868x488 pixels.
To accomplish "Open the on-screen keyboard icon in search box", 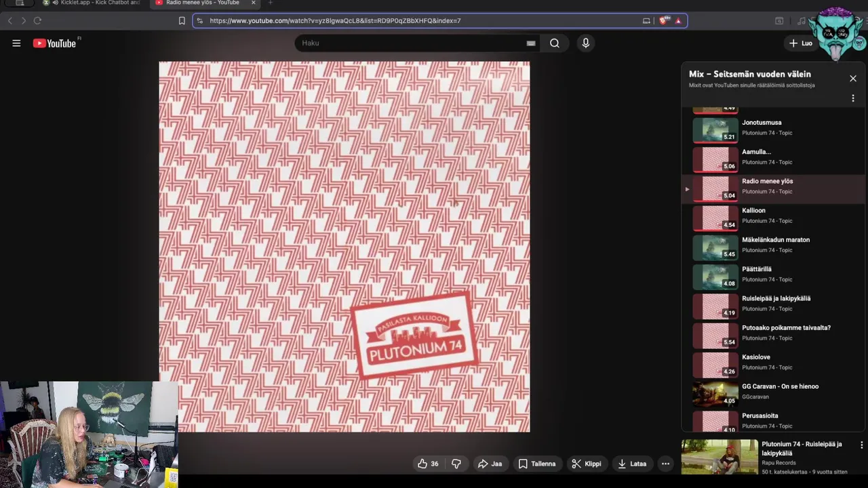I will [531, 43].
